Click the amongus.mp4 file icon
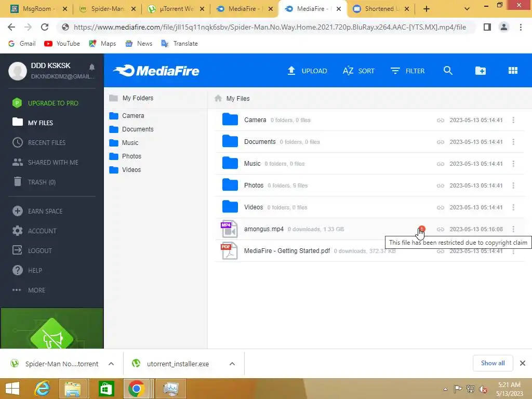Screen dimensions: 532x399 [229, 229]
